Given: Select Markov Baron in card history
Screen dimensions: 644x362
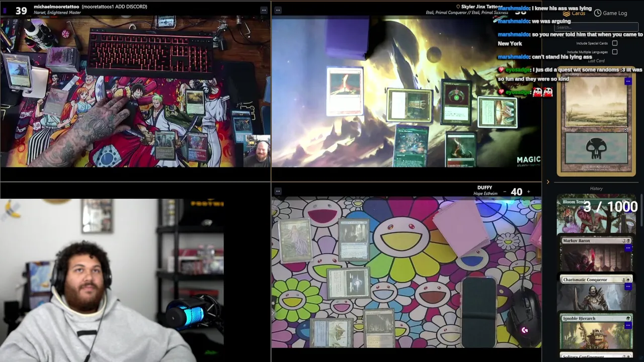Looking at the screenshot, I should [x=596, y=254].
